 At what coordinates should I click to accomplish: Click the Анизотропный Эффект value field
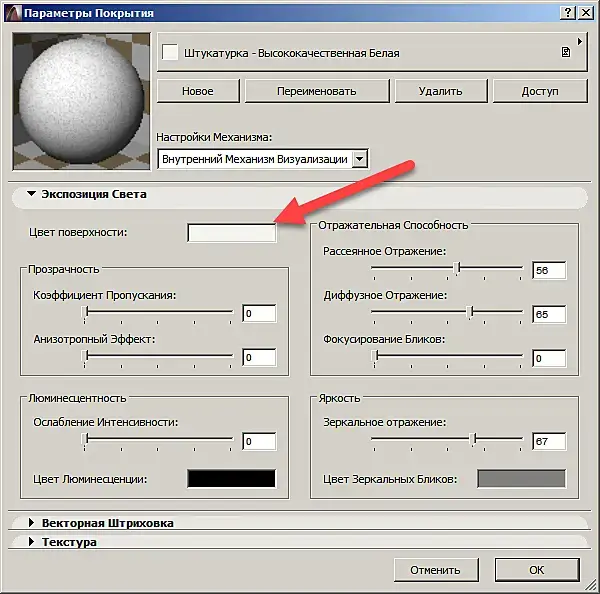(x=259, y=357)
